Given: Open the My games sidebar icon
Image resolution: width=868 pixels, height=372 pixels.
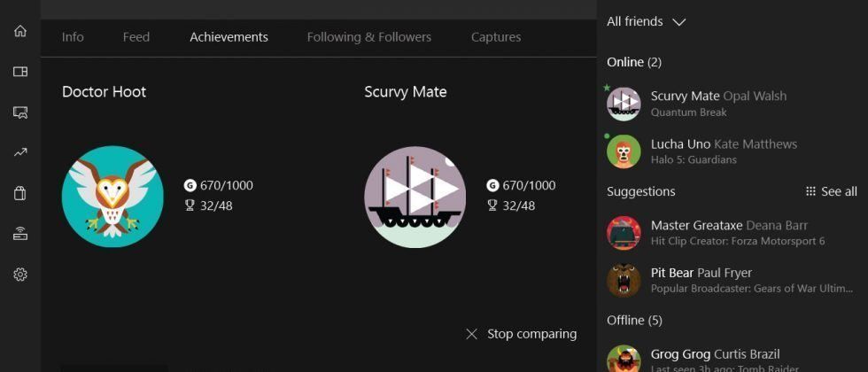Looking at the screenshot, I should click(20, 72).
